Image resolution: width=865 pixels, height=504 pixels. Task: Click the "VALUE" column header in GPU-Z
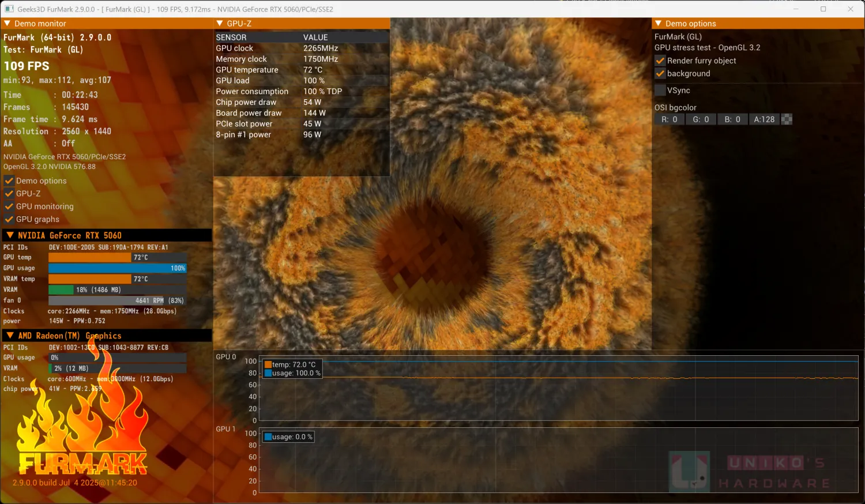click(315, 37)
